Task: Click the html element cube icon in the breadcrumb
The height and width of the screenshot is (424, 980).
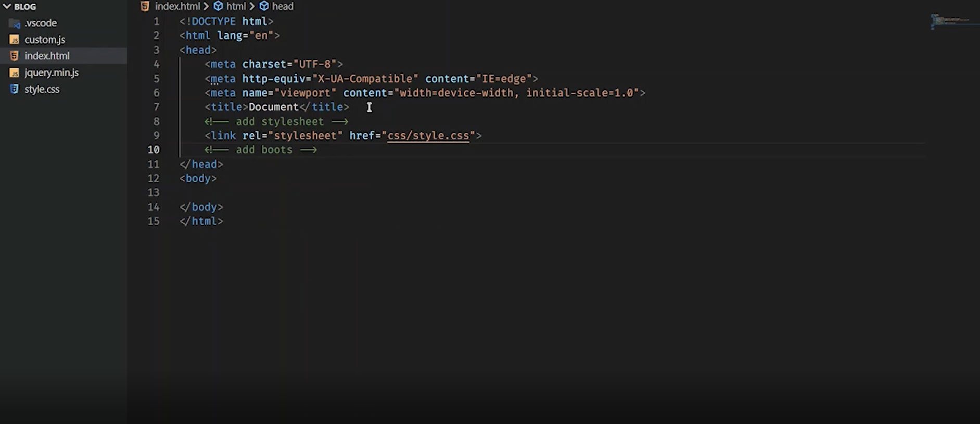Action: 219,6
